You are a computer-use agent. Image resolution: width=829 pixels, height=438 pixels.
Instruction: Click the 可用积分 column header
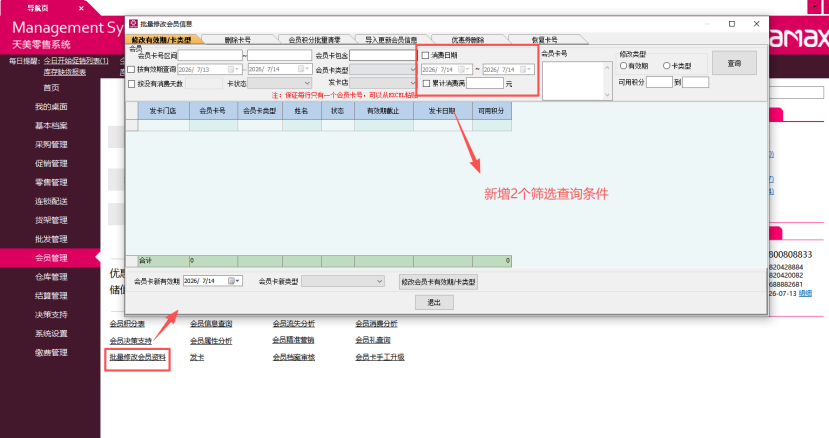(491, 111)
